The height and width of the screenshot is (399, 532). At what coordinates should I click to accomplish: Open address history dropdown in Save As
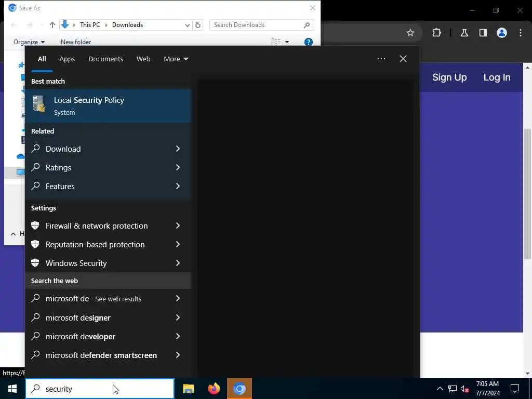(187, 25)
